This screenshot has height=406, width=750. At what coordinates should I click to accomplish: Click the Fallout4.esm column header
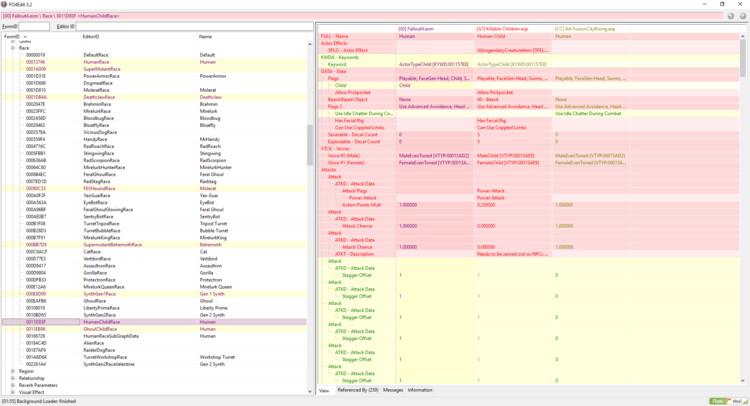[x=435, y=29]
